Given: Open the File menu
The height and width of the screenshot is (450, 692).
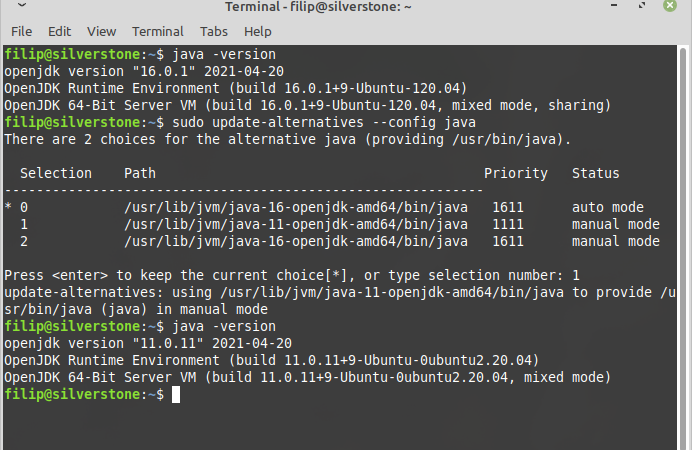Looking at the screenshot, I should pyautogui.click(x=21, y=32).
